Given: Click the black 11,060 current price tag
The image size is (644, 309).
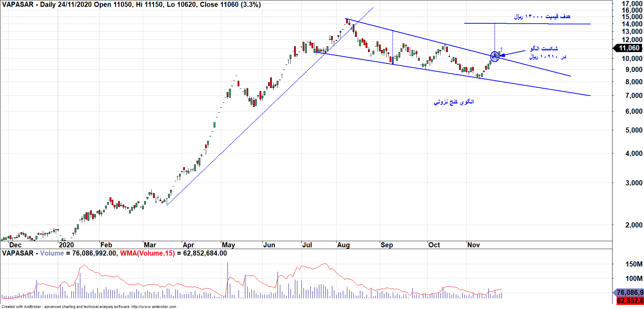Looking at the screenshot, I should (629, 48).
